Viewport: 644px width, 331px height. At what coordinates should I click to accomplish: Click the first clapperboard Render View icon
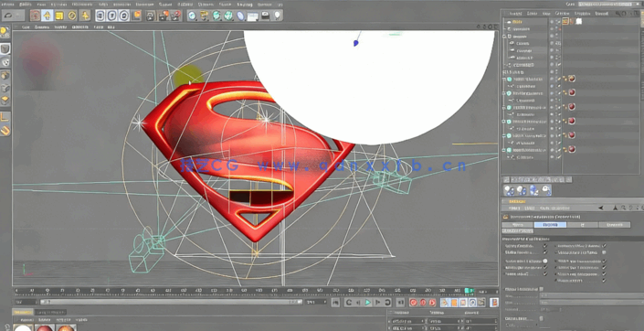point(151,16)
